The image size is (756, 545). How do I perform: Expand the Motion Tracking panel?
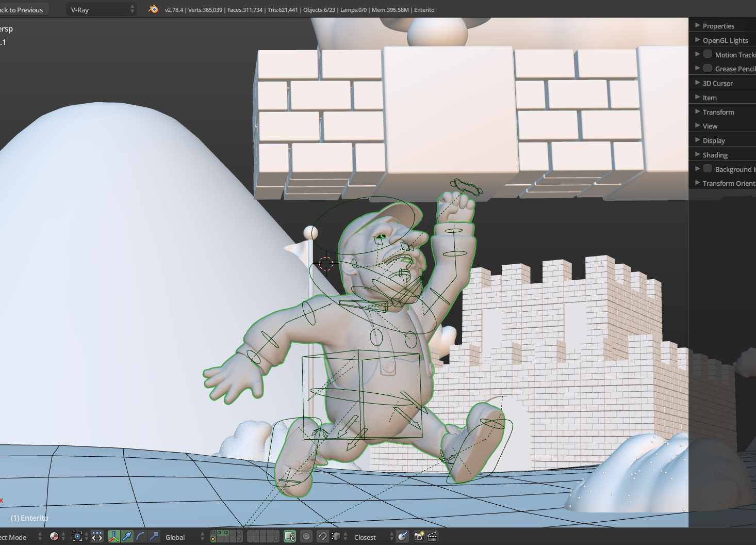[x=698, y=54]
